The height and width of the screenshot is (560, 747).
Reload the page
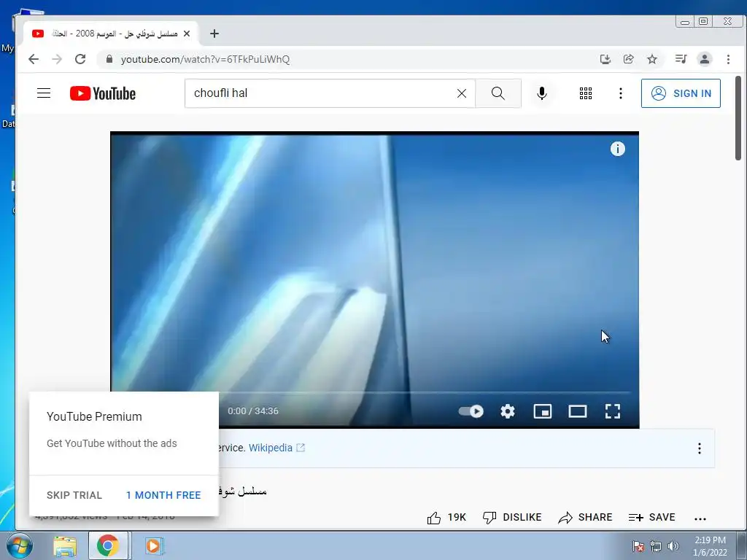coord(80,59)
